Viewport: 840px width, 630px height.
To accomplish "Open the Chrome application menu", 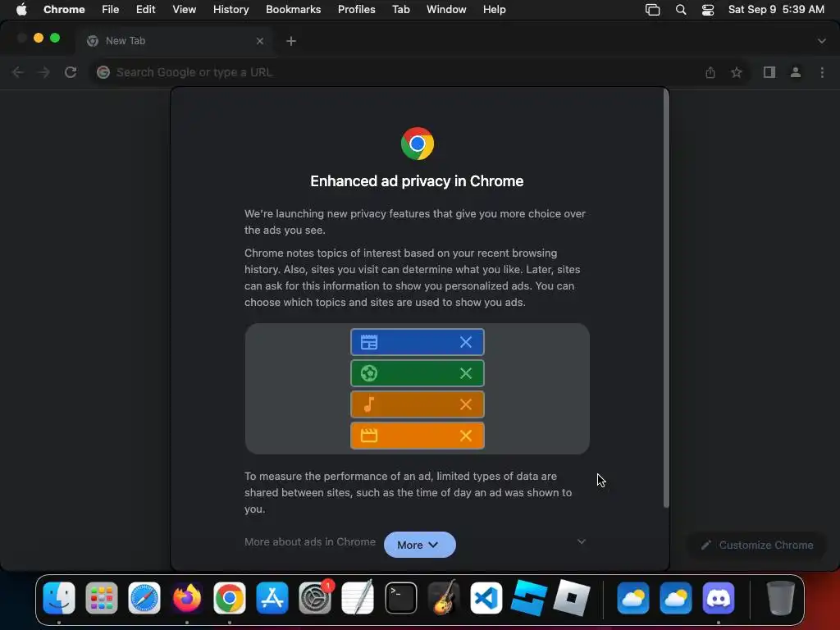I will (64, 10).
